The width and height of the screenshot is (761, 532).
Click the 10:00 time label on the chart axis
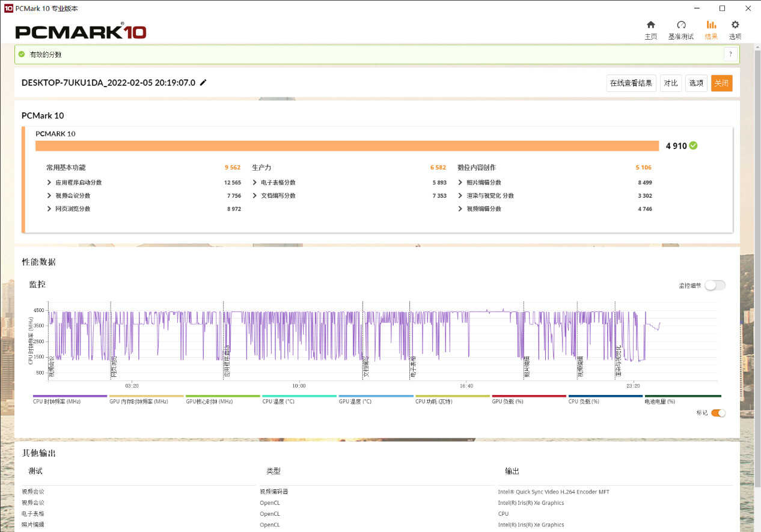[x=299, y=386]
